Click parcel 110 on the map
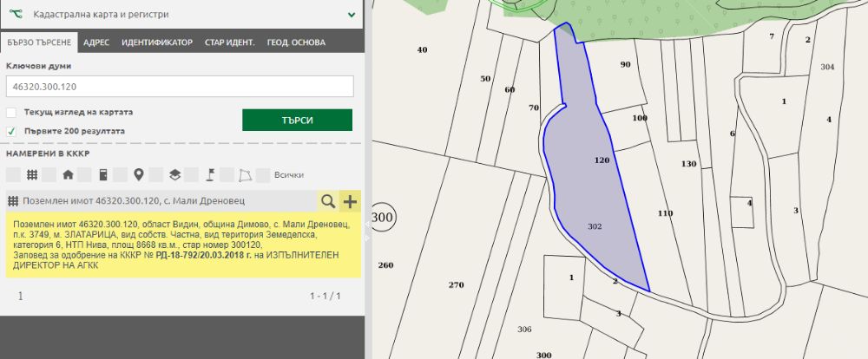Image resolution: width=868 pixels, height=359 pixels. (666, 213)
